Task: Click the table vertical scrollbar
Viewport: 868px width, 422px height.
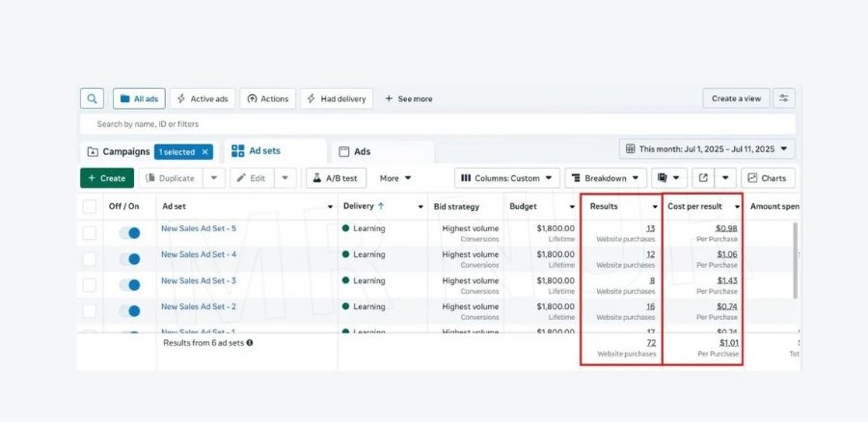Action: point(797,260)
